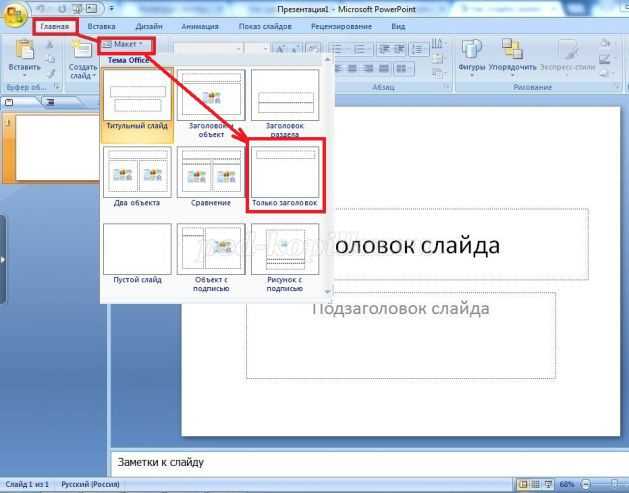This screenshot has width=629, height=493.
Task: Choose the Титульный слайд layout
Action: pyautogui.click(x=137, y=105)
